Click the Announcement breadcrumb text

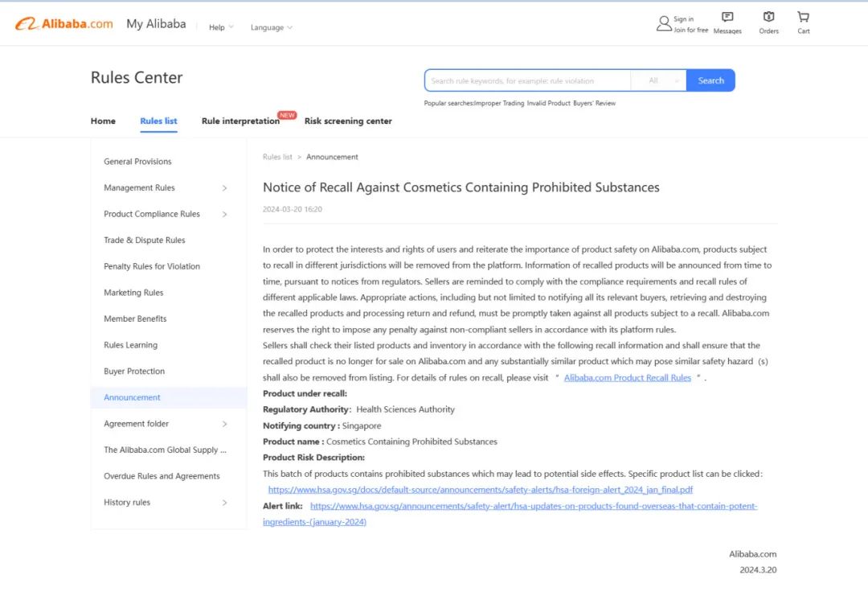tap(332, 157)
